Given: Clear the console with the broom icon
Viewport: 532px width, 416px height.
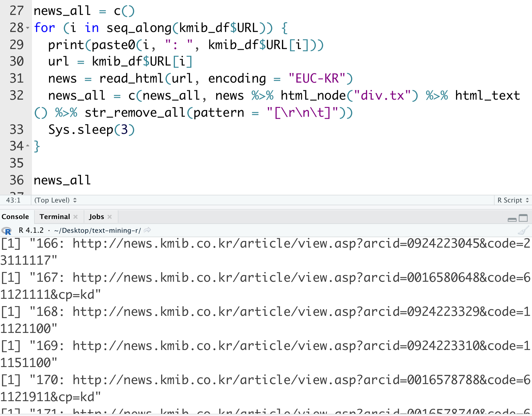Looking at the screenshot, I should (523, 230).
